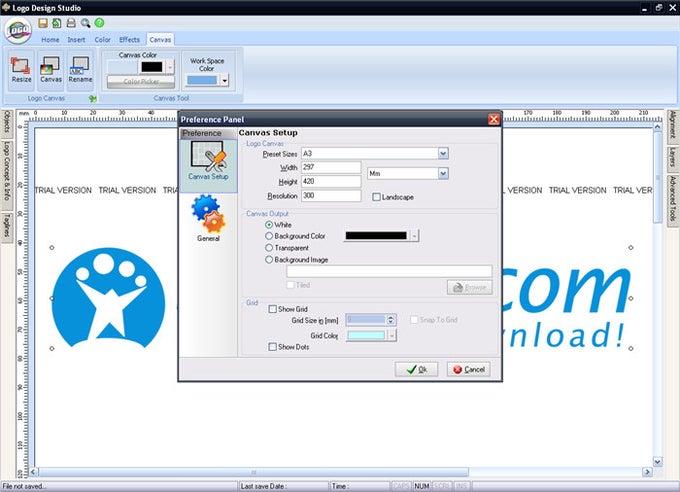
Task: Click the Grid Size input field
Action: point(366,320)
